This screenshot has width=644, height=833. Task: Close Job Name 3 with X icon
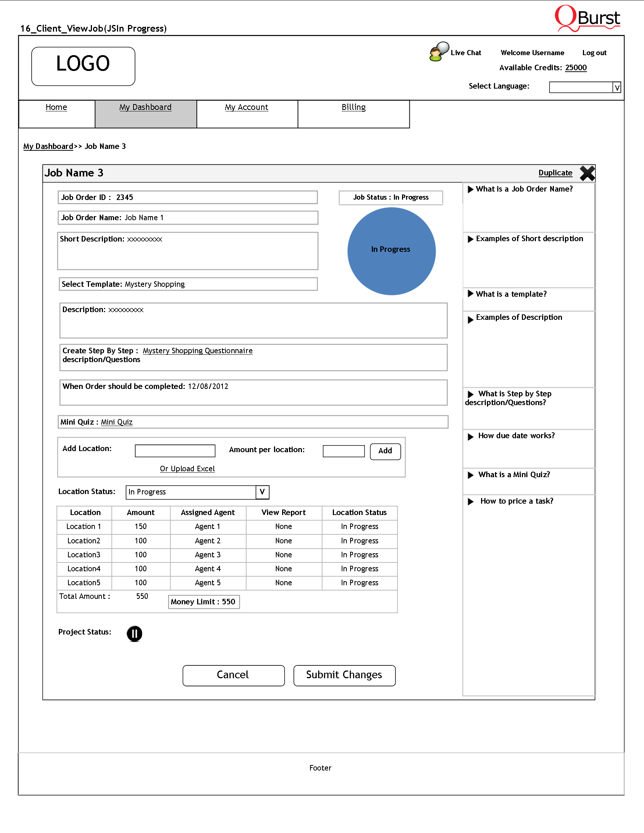(x=587, y=173)
